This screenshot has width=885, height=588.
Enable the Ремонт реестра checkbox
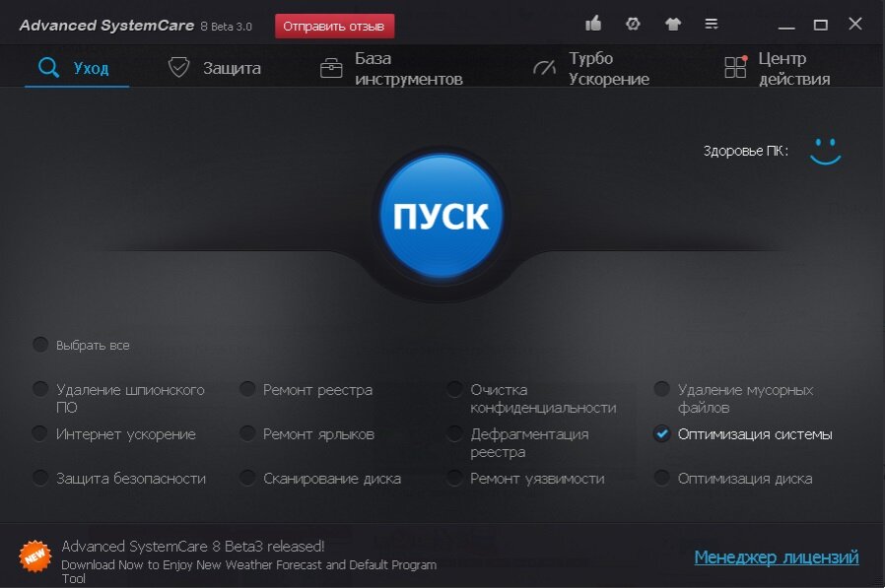pos(247,389)
